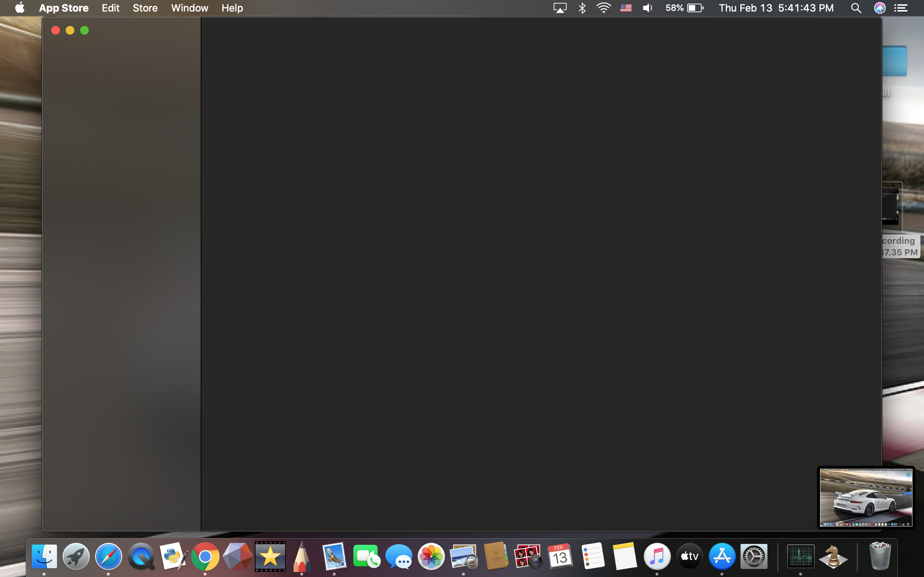Open the Help menu
The width and height of the screenshot is (924, 577).
pos(232,8)
